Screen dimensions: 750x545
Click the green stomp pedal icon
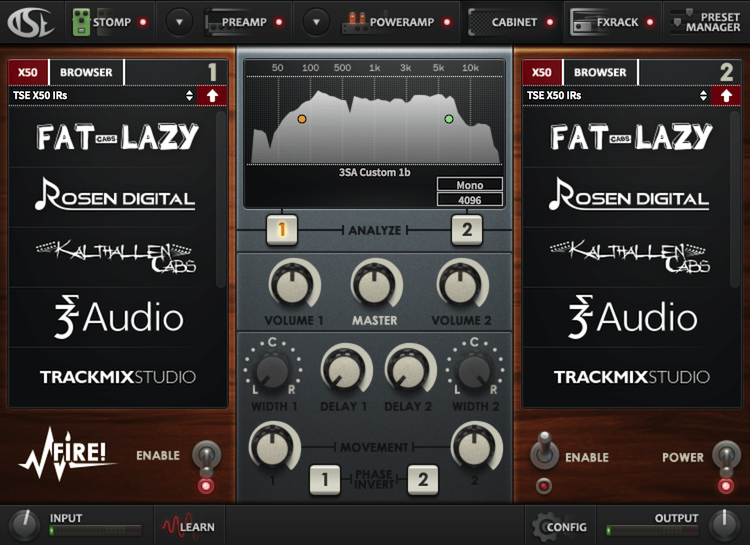[81, 22]
